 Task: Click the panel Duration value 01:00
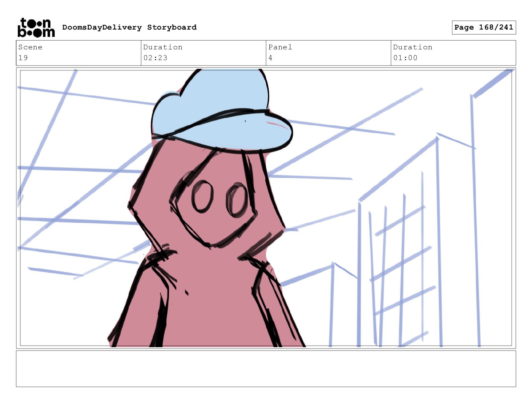click(405, 58)
